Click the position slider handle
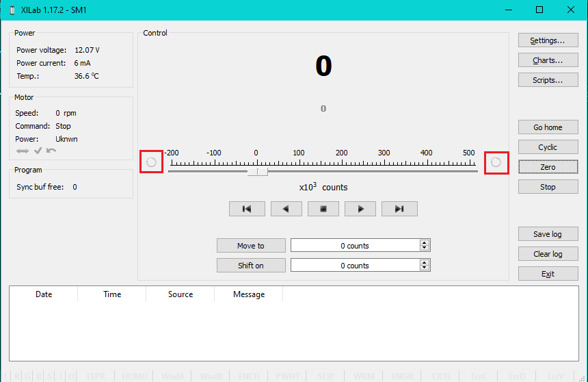Viewport: 588px width, 382px height. [258, 172]
